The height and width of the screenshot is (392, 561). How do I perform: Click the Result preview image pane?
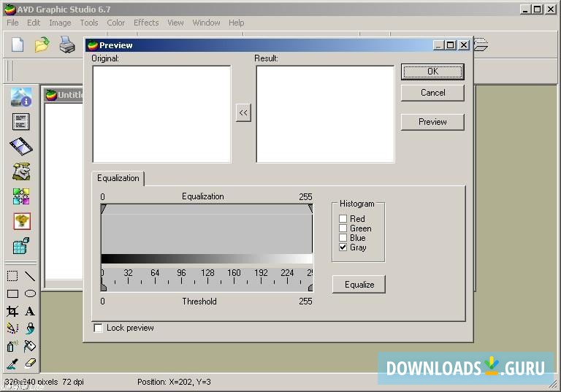(x=325, y=114)
